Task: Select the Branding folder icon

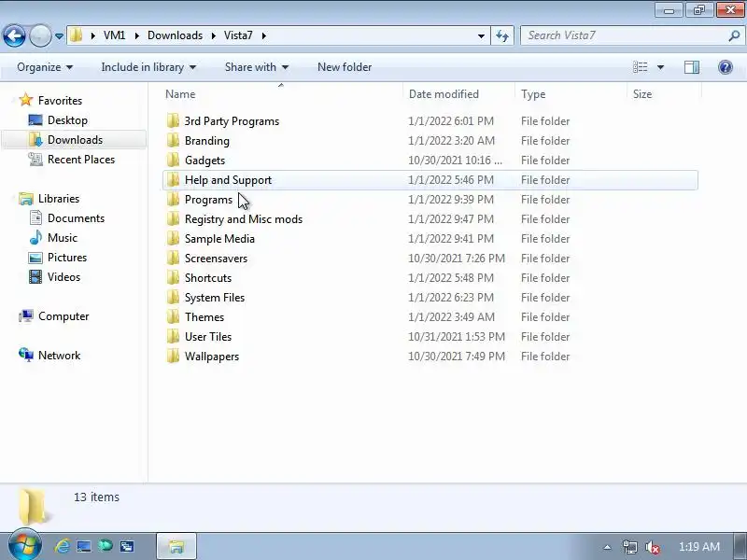Action: pyautogui.click(x=173, y=141)
